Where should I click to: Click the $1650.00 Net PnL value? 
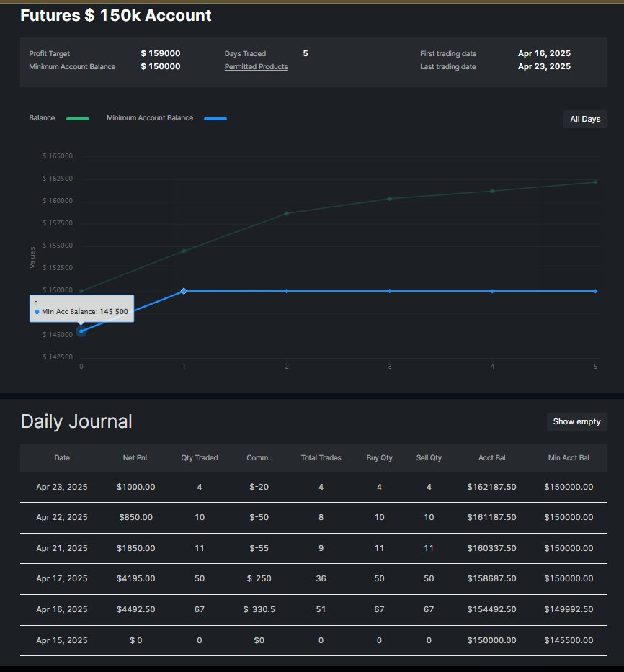tap(136, 548)
